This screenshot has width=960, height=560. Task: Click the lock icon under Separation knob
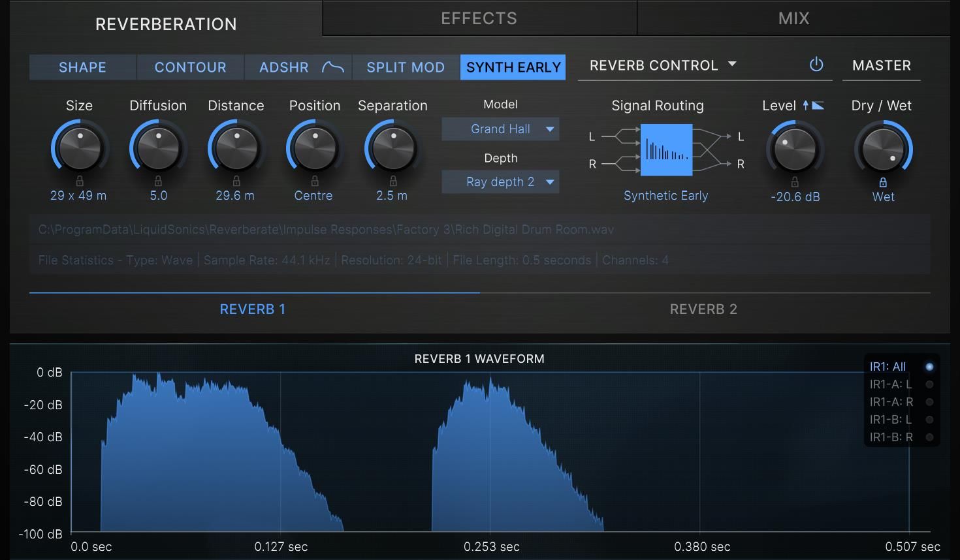point(393,181)
